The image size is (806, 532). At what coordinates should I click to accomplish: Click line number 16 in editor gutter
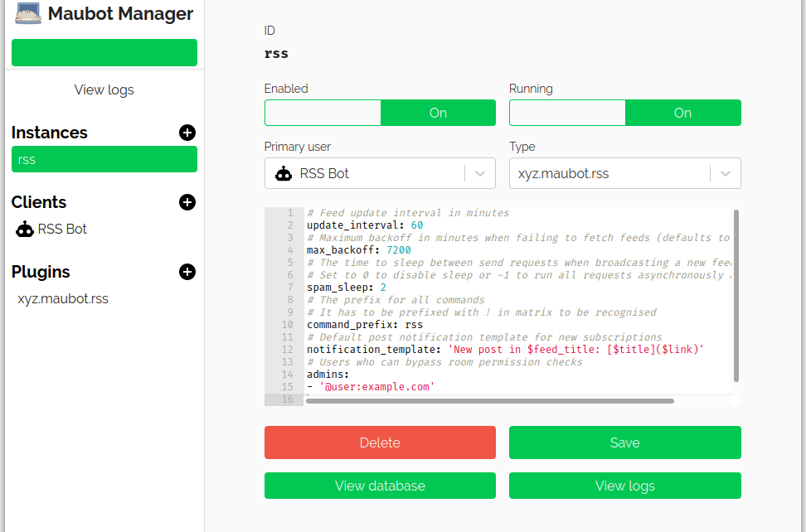tap(288, 399)
